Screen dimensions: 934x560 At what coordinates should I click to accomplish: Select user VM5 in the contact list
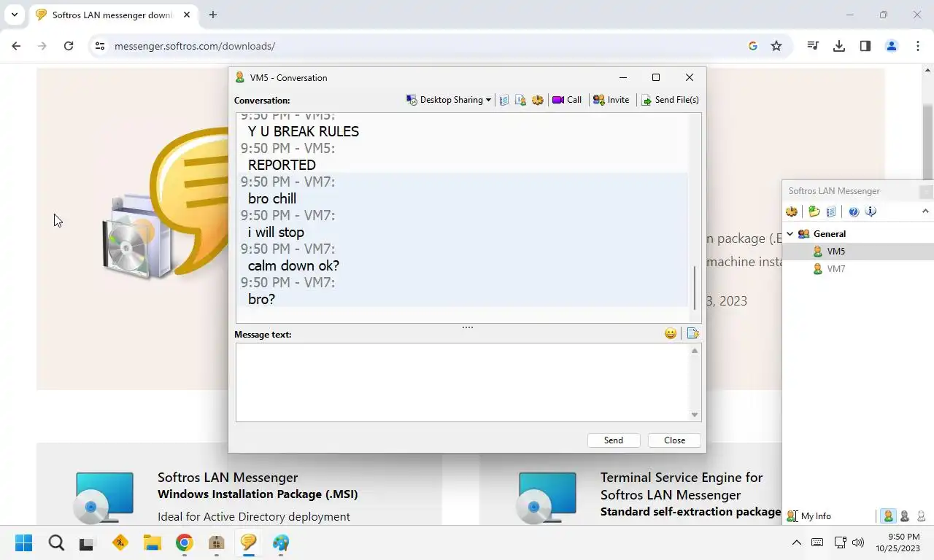click(858, 252)
